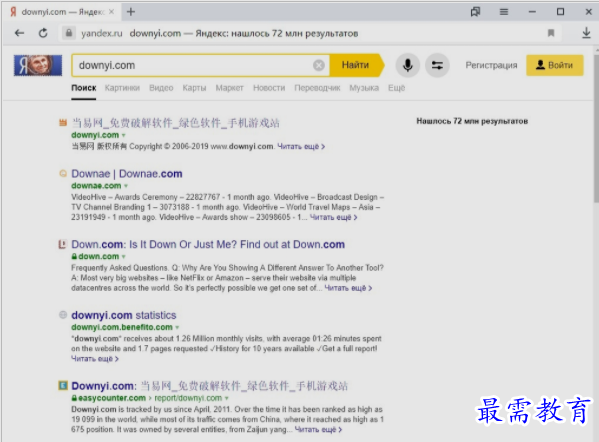Click the padlock icon in the address bar
Screen dimensions: 599x442
(x=69, y=33)
